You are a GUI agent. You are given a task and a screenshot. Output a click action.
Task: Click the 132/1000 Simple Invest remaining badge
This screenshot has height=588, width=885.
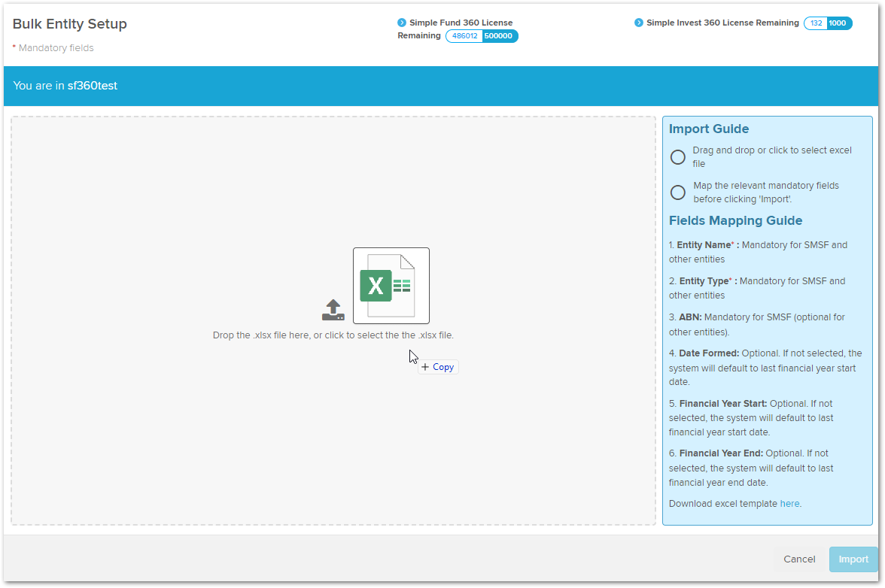[x=828, y=23]
